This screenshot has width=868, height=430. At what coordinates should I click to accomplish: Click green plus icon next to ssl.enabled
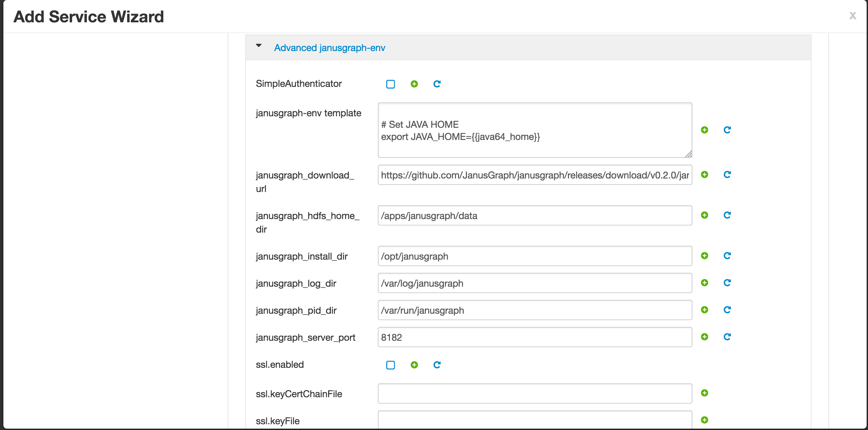pyautogui.click(x=414, y=365)
